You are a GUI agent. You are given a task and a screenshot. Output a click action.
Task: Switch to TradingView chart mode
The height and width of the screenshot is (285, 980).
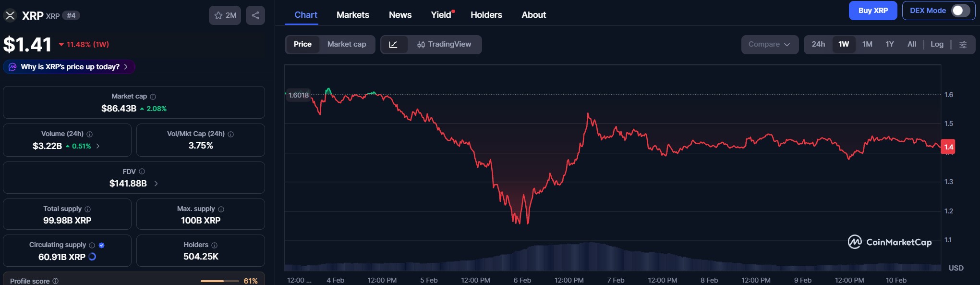444,44
